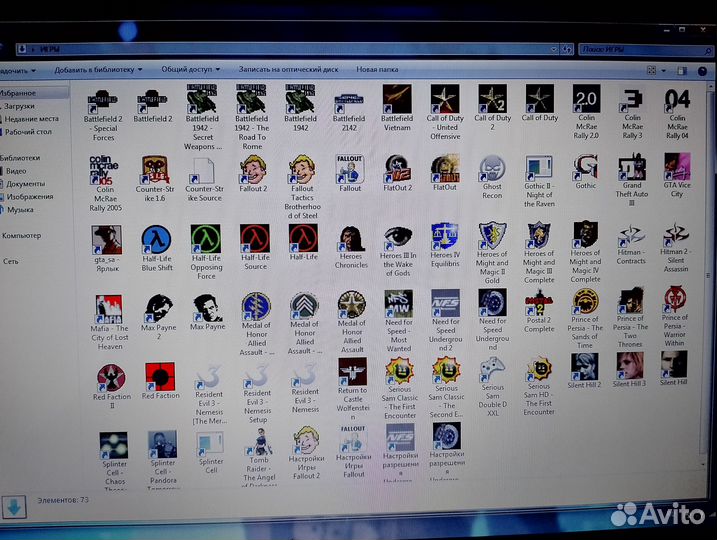717x540 pixels.
Task: Change the icon view mode button
Action: coord(651,70)
